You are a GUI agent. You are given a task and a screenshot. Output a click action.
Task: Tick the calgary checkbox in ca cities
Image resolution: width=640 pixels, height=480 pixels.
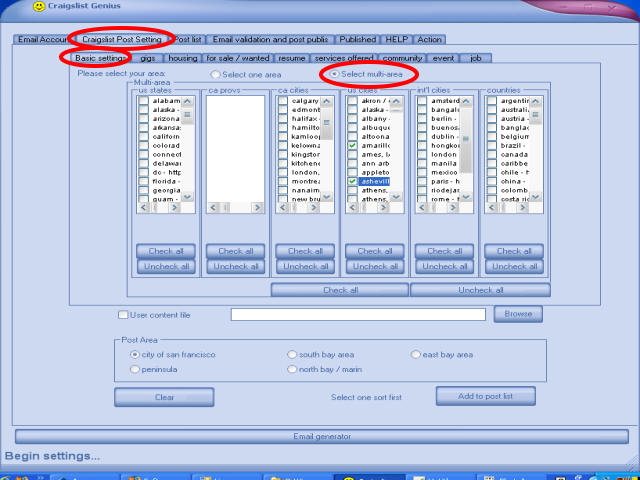pos(283,101)
